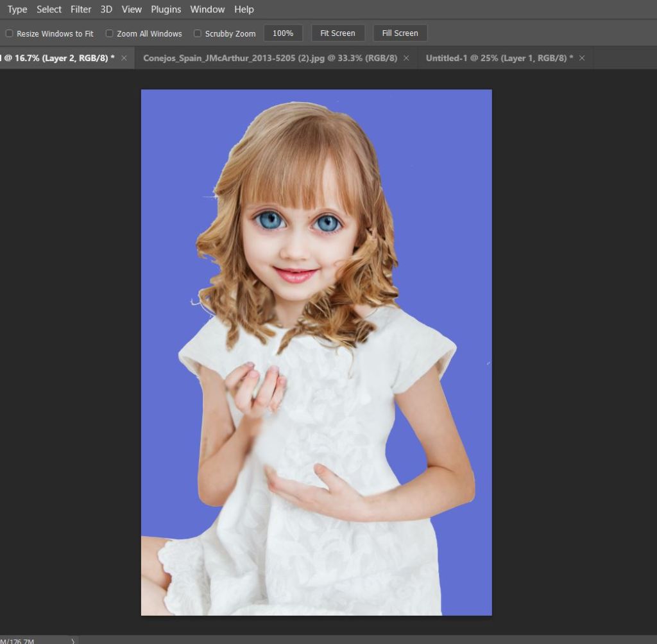Viewport: 657px width, 644px height.
Task: Open the View menu
Action: pyautogui.click(x=132, y=10)
